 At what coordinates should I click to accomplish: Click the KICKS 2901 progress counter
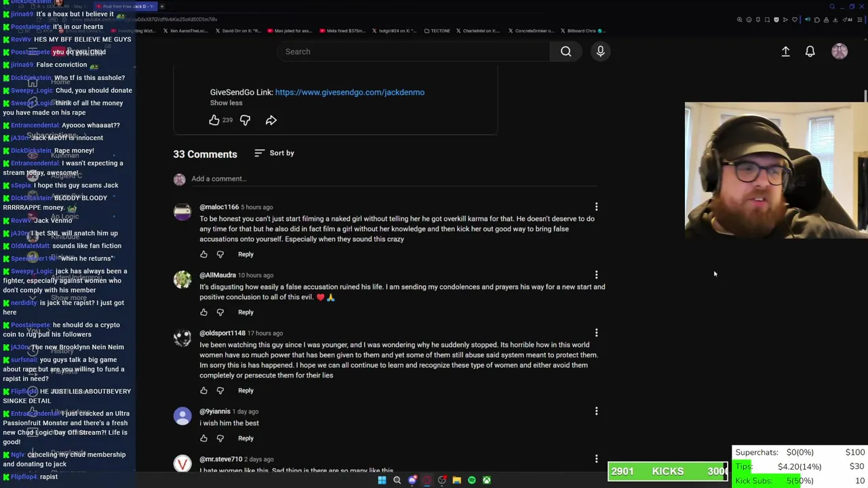pyautogui.click(x=668, y=471)
